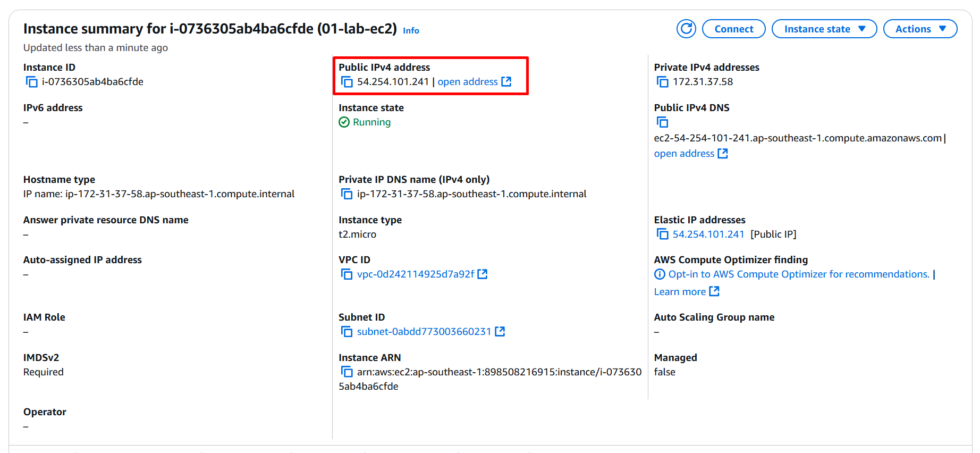Copy the Instance ARN

[x=347, y=372]
